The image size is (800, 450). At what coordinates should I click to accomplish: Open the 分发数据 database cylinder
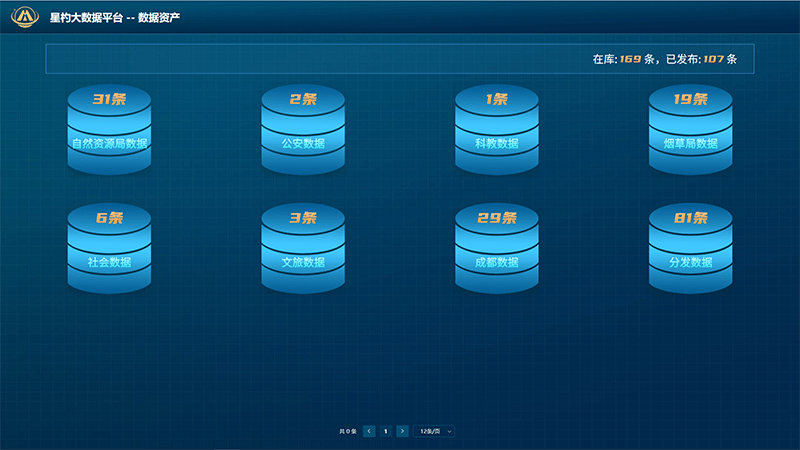pos(691,254)
